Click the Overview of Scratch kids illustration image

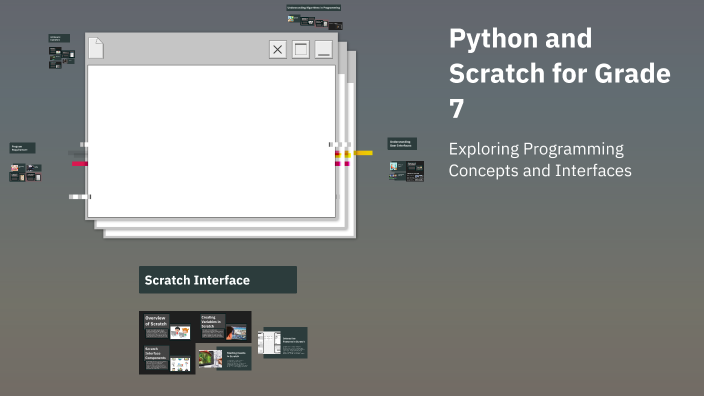coord(180,333)
